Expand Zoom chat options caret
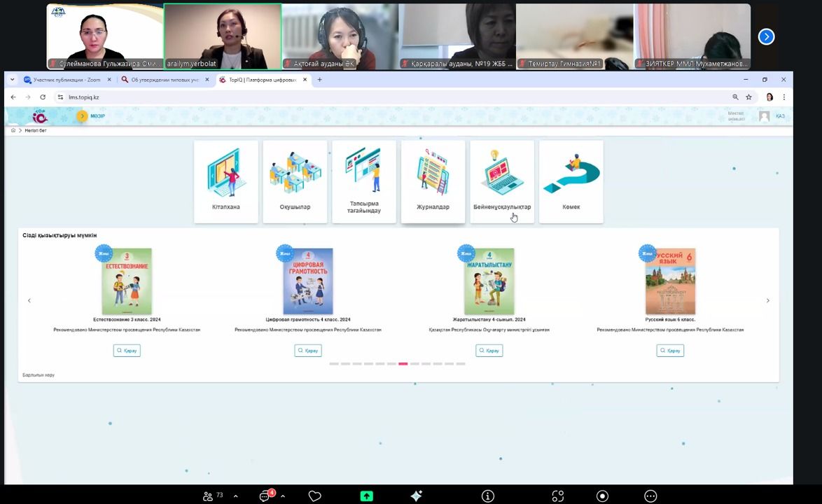822x504 pixels. [283, 496]
